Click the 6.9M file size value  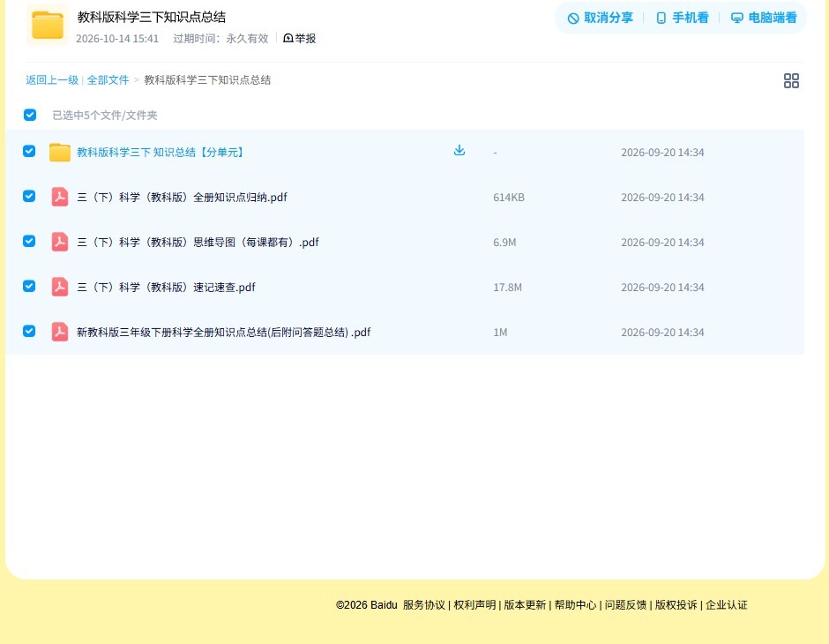coord(504,242)
